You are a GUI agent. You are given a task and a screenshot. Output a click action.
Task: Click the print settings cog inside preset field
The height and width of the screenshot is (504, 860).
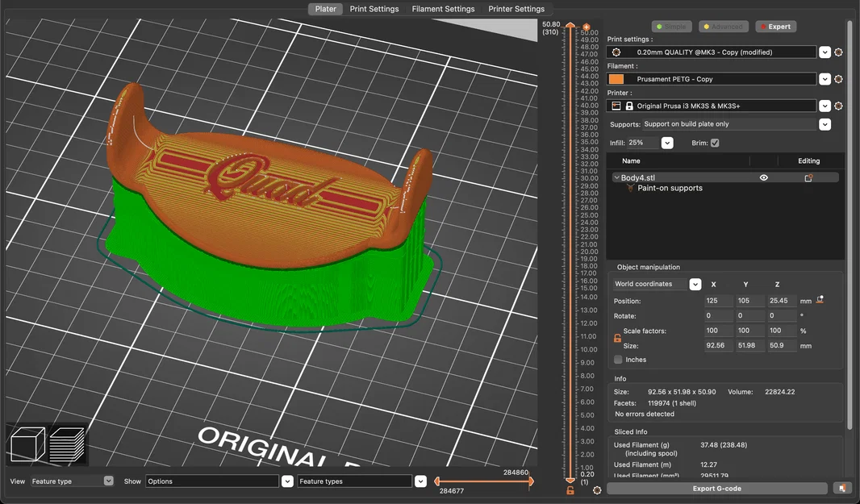[x=616, y=52]
